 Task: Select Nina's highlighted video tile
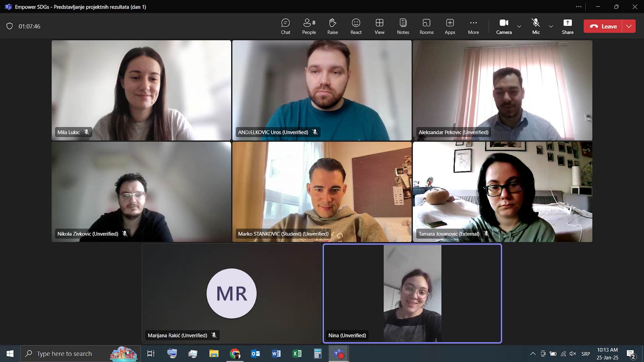413,293
